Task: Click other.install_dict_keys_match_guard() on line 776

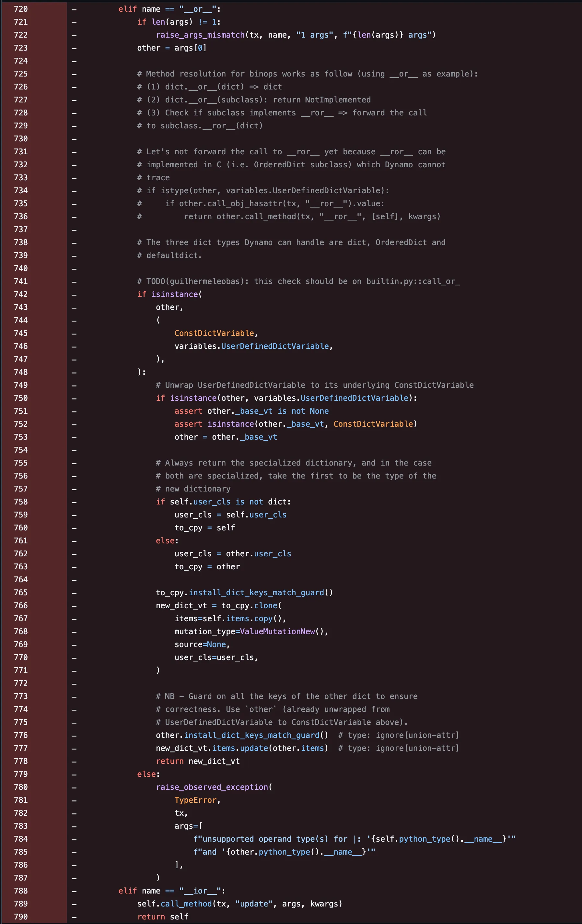Action: (242, 735)
